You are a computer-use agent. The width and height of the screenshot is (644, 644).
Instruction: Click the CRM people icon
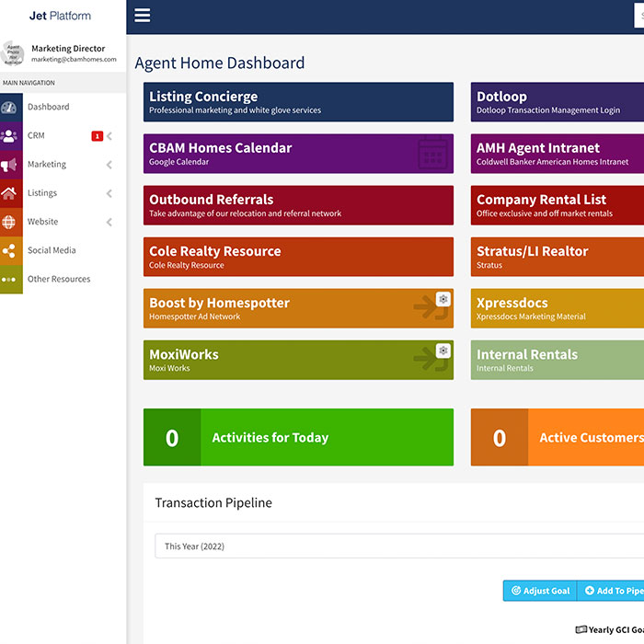click(10, 136)
